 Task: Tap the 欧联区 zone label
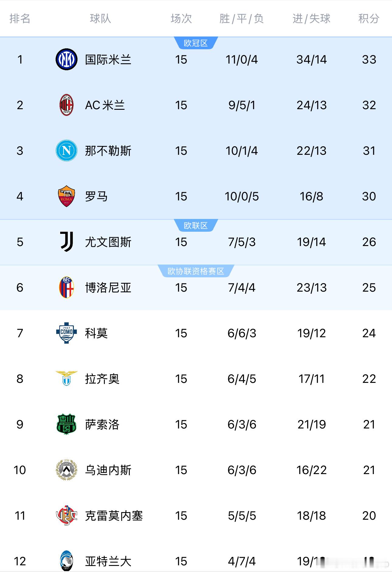click(x=196, y=225)
